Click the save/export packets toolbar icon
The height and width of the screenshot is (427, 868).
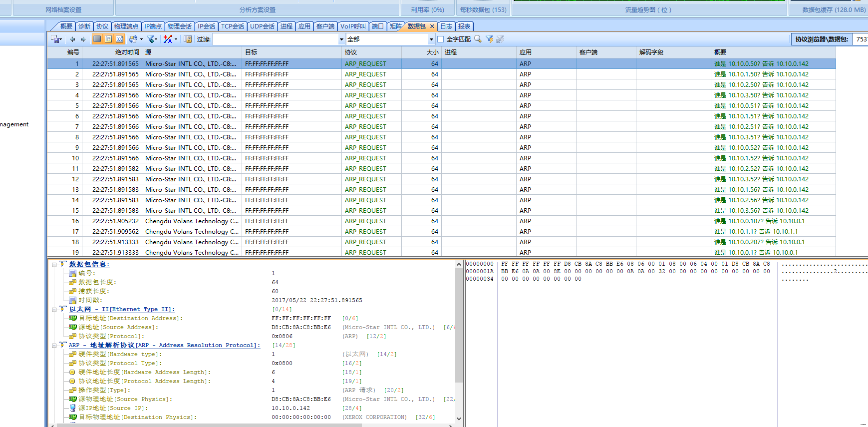(55, 39)
